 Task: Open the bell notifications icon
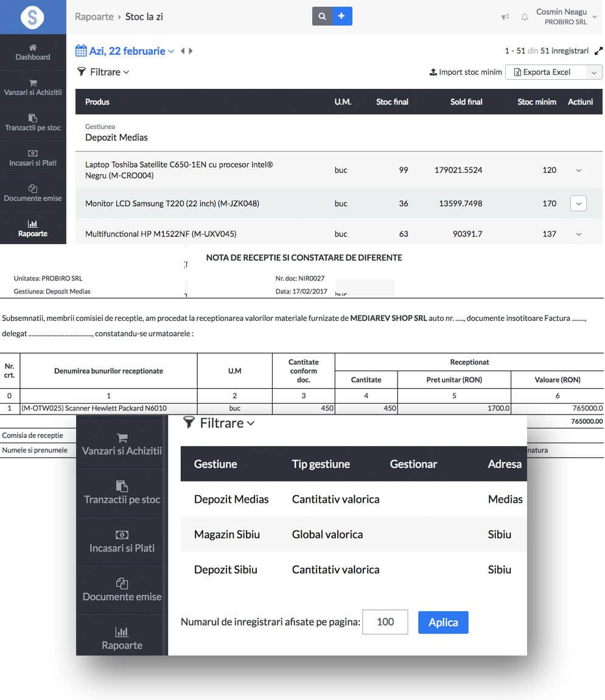click(525, 17)
